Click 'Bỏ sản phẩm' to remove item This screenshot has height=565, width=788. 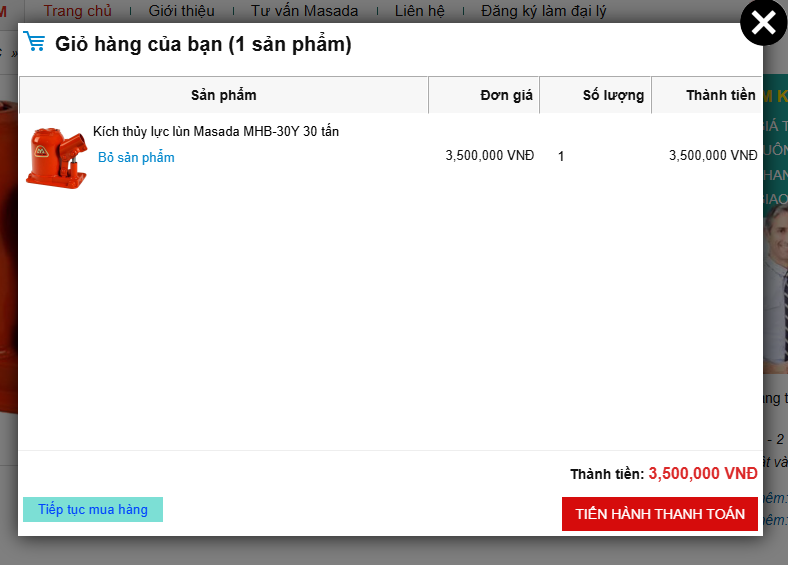point(136,157)
